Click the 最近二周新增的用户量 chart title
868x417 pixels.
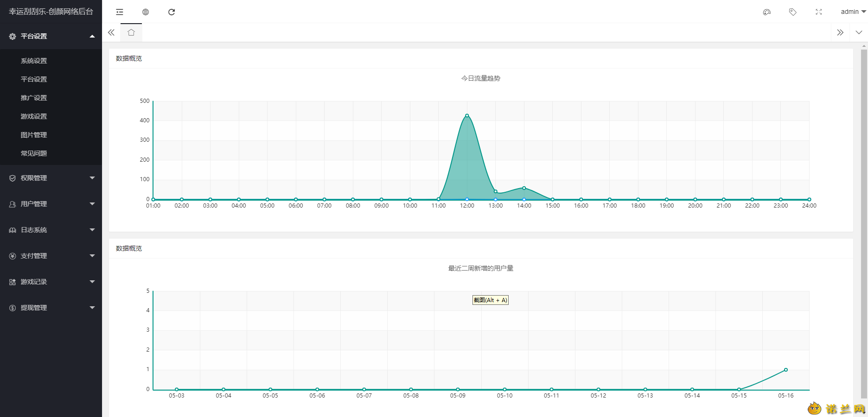[x=481, y=268]
